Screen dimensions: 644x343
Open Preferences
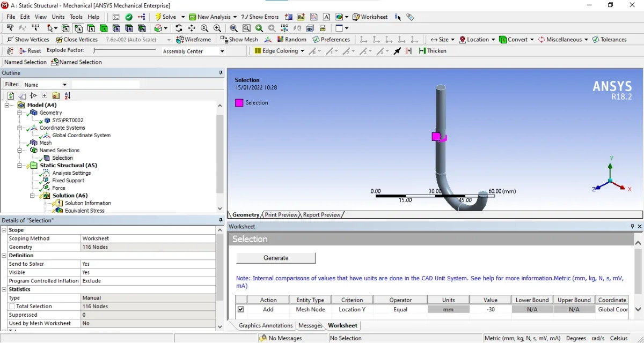click(x=331, y=40)
